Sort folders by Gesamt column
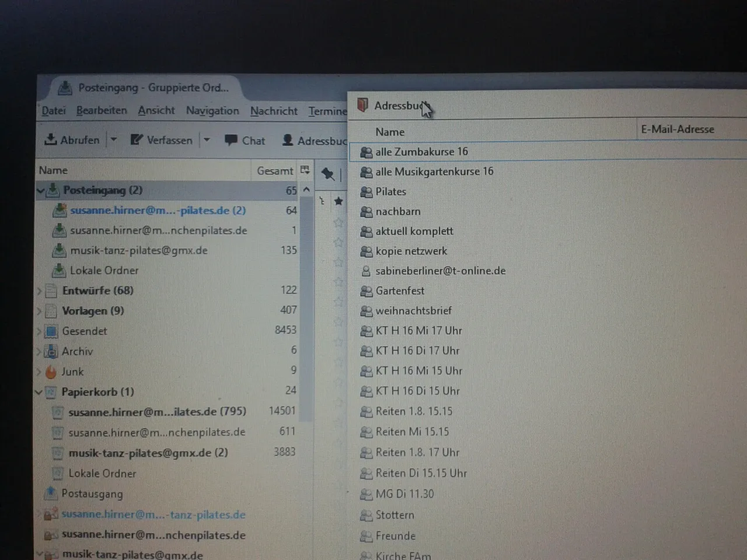Viewport: 747px width, 560px height. 275,171
